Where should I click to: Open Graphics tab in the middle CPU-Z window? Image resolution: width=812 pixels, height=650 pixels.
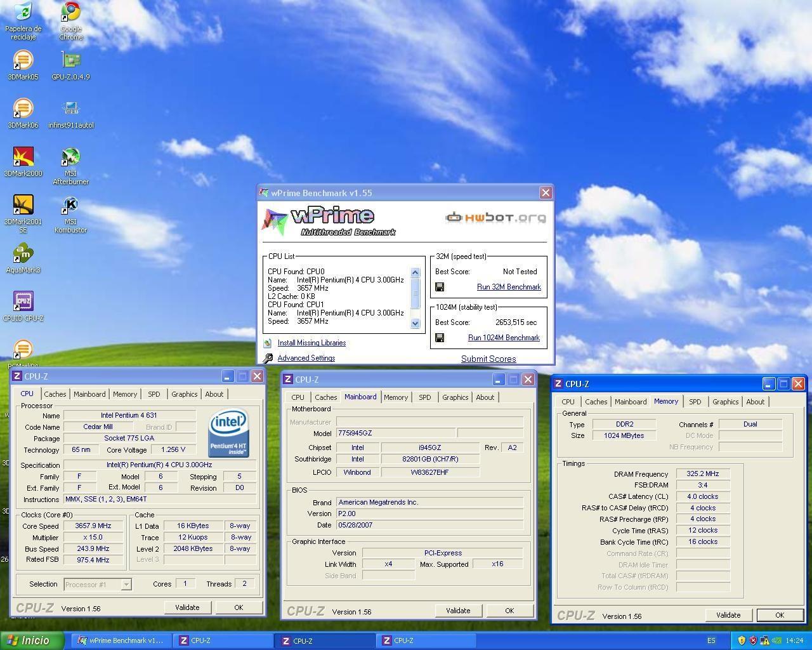455,397
